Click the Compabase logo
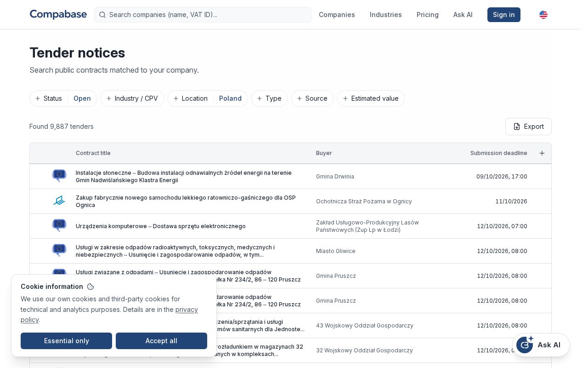The height and width of the screenshot is (368, 588). point(58,15)
